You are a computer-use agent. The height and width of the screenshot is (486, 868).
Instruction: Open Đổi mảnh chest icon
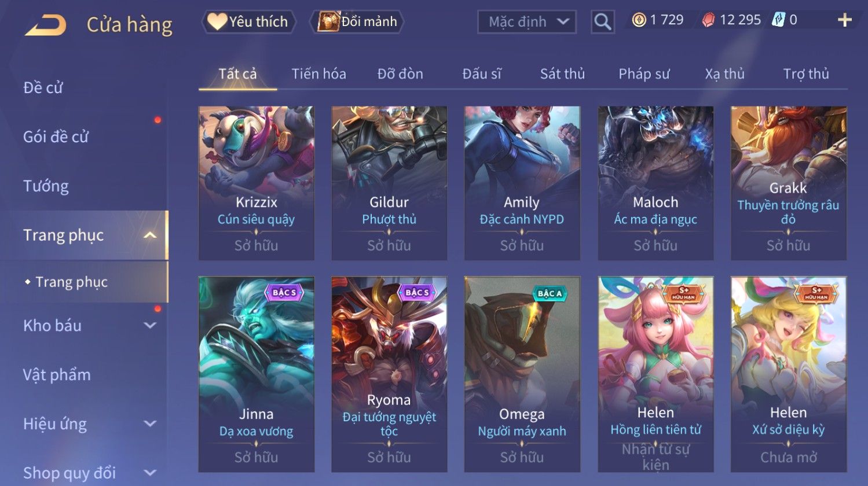click(328, 21)
